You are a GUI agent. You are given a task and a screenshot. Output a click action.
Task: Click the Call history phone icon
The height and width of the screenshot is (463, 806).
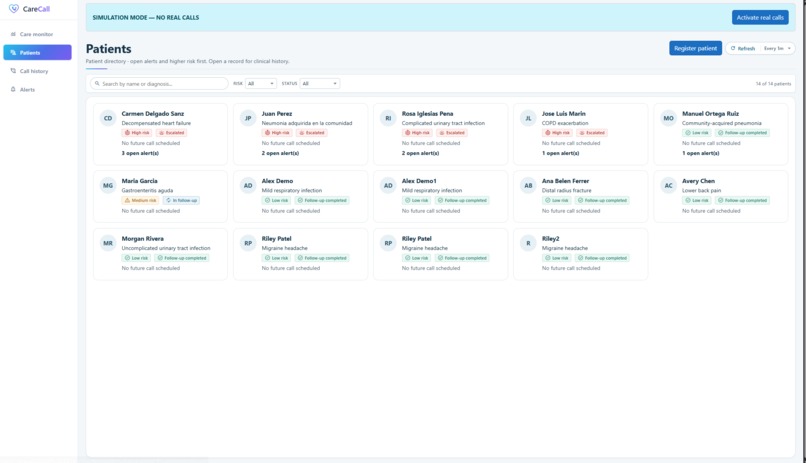(13, 71)
